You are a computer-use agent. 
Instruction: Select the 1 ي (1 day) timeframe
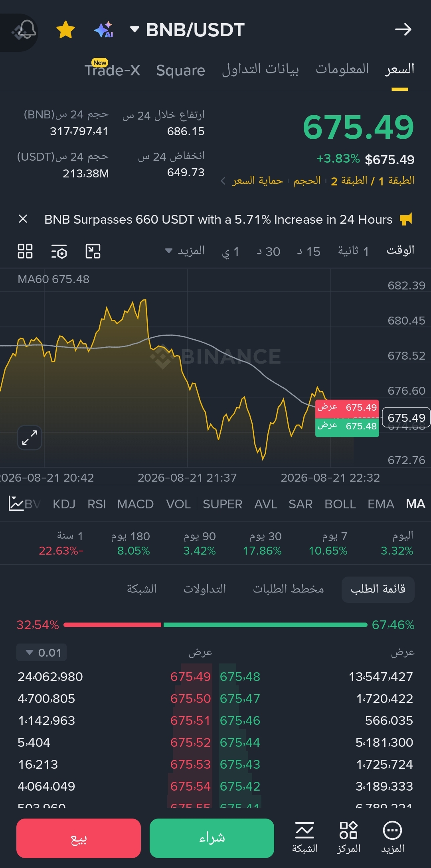(231, 252)
